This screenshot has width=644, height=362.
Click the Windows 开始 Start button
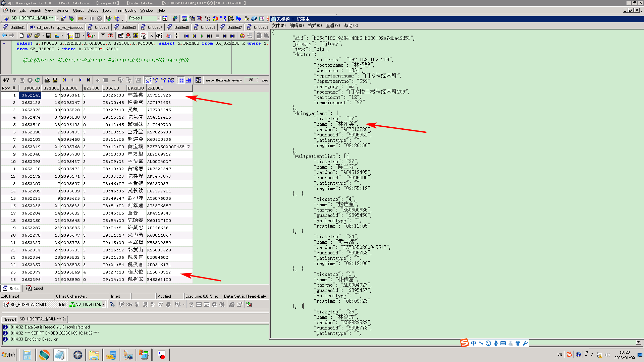9,355
